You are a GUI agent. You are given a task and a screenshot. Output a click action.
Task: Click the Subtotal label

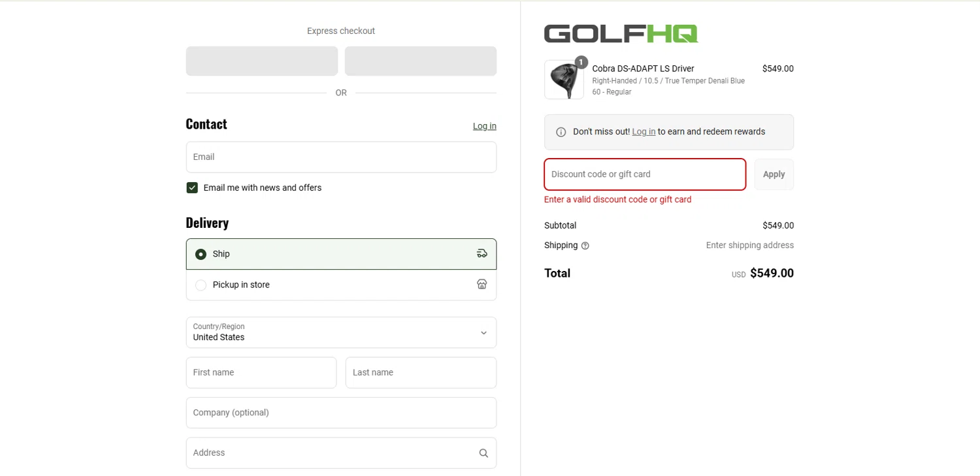click(x=560, y=226)
